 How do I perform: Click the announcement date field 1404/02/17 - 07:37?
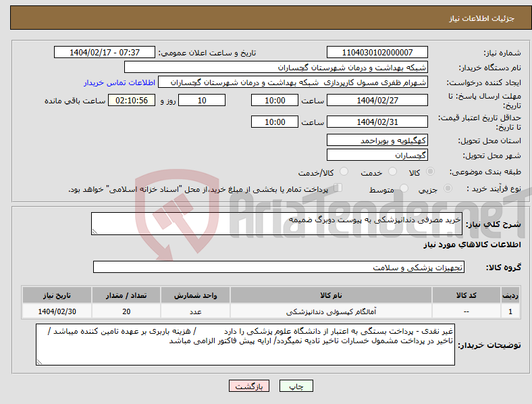[105, 52]
